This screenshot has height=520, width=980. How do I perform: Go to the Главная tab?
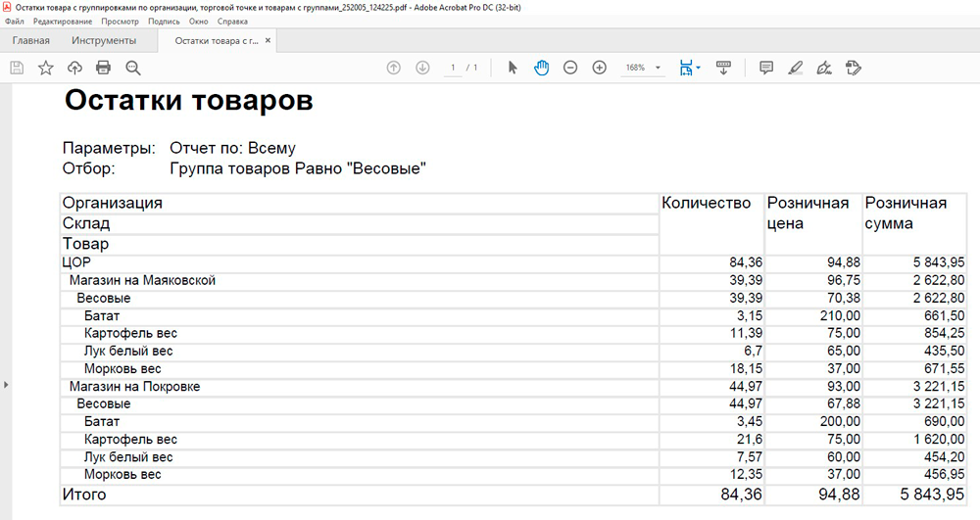pyautogui.click(x=30, y=41)
